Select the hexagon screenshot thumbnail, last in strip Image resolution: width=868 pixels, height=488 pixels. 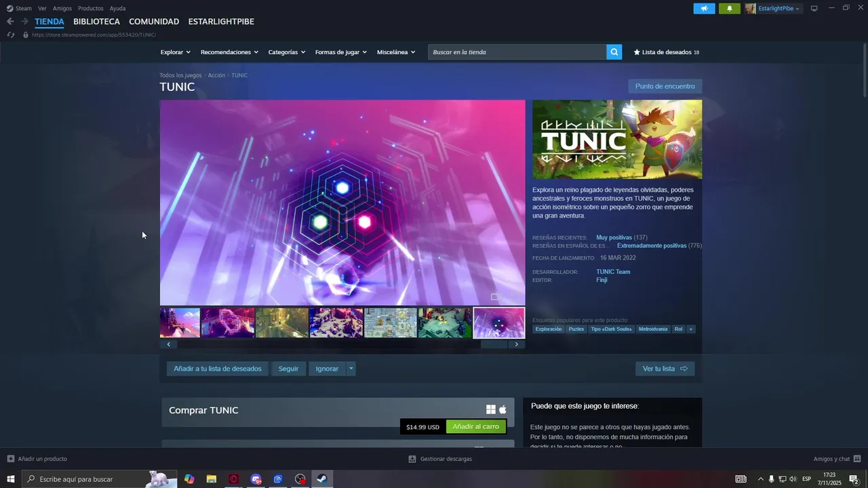coord(499,323)
